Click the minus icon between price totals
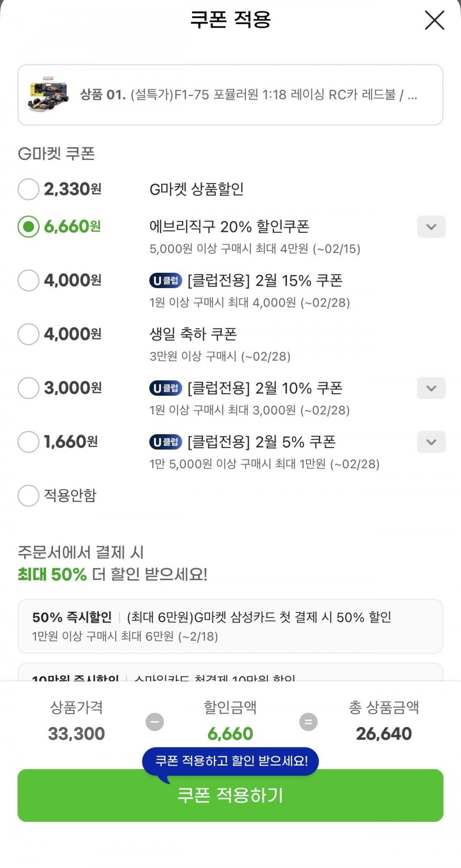 (x=155, y=722)
